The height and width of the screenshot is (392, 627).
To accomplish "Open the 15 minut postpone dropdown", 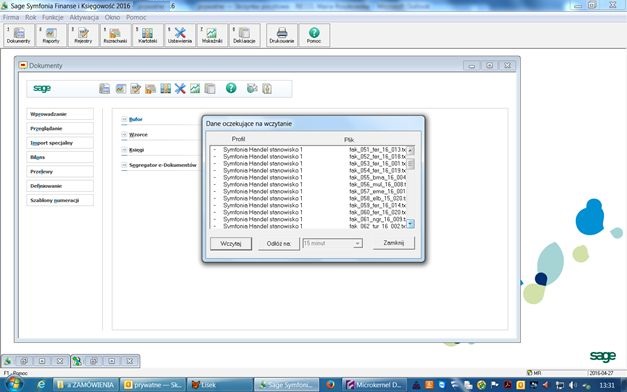I will [357, 243].
